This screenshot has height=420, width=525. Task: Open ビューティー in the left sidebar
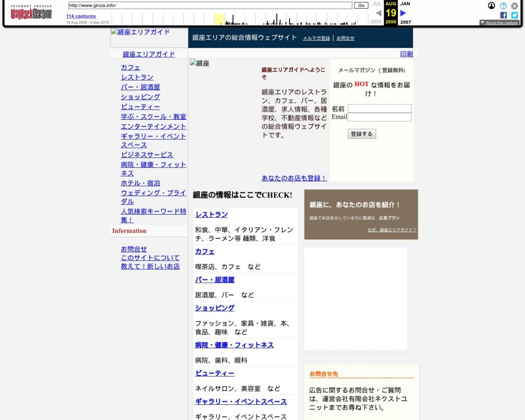[x=140, y=107]
